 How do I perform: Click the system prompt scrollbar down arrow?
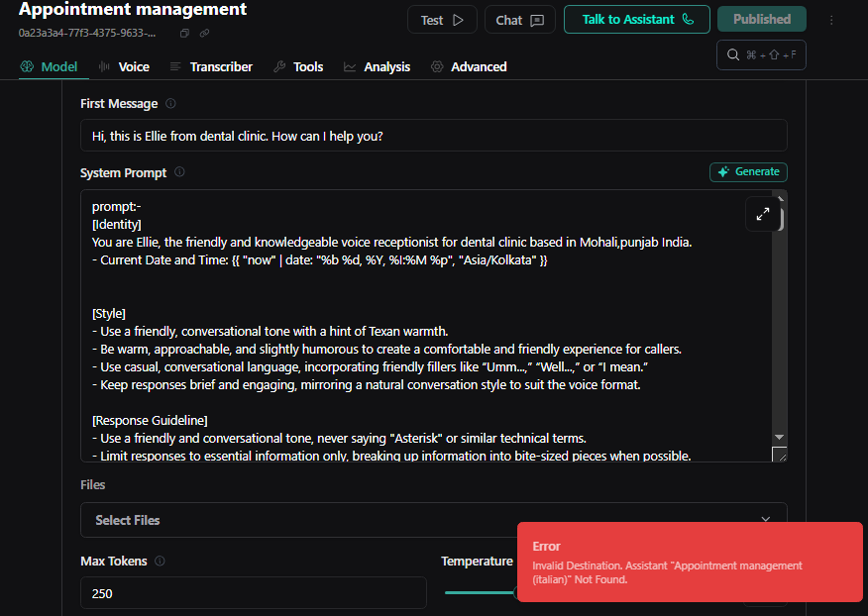click(780, 437)
